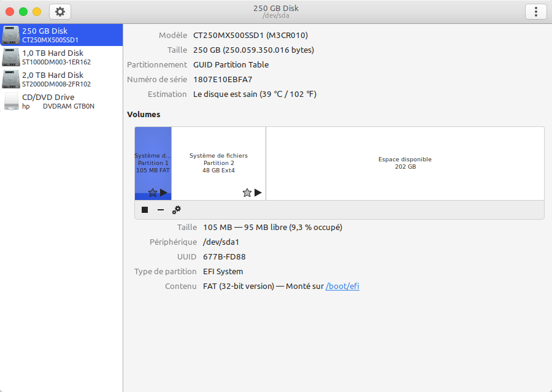The width and height of the screenshot is (552, 392).
Task: Select the 'CD/DVD Drive' sidebar entry text
Action: (48, 97)
